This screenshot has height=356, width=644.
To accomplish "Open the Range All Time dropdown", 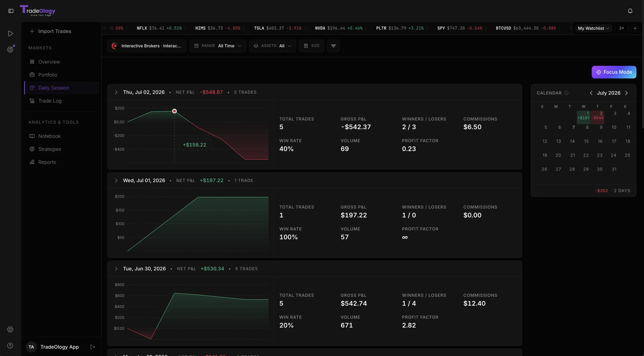I will (x=218, y=46).
